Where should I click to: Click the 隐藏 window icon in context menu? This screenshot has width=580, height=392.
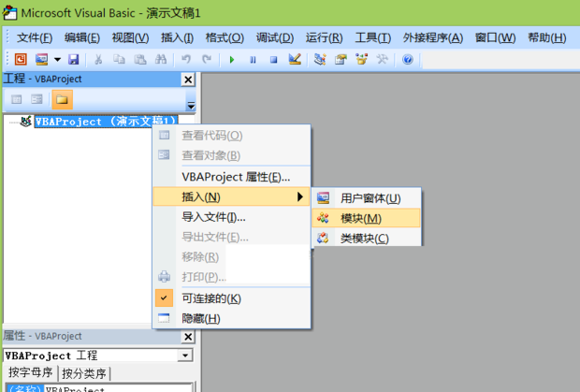pos(164,318)
